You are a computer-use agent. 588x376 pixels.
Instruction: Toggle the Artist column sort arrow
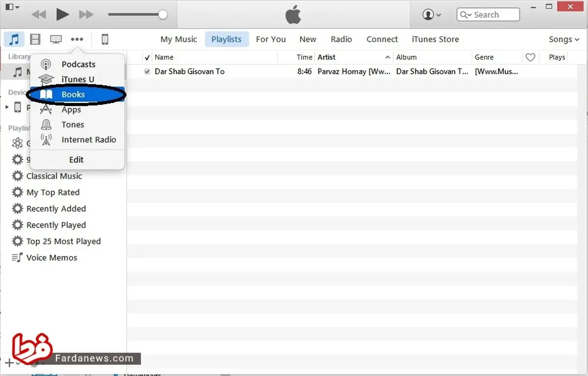click(x=388, y=57)
